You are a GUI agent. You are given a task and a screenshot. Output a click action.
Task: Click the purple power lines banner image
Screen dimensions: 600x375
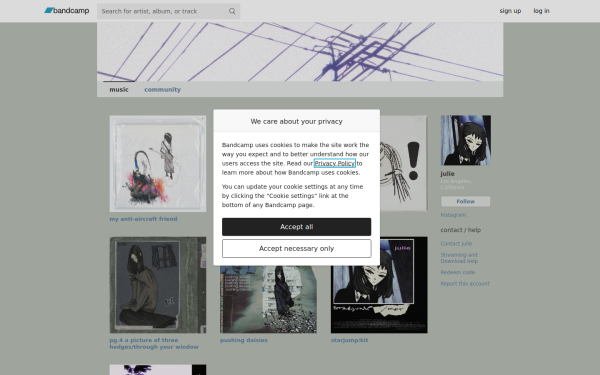[x=300, y=52]
